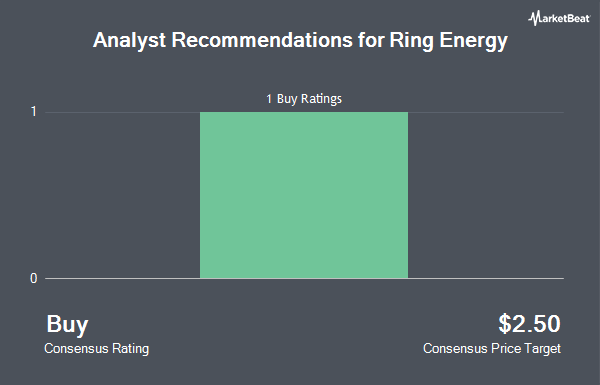Click the '1 Buy Ratings' bar label

point(304,99)
